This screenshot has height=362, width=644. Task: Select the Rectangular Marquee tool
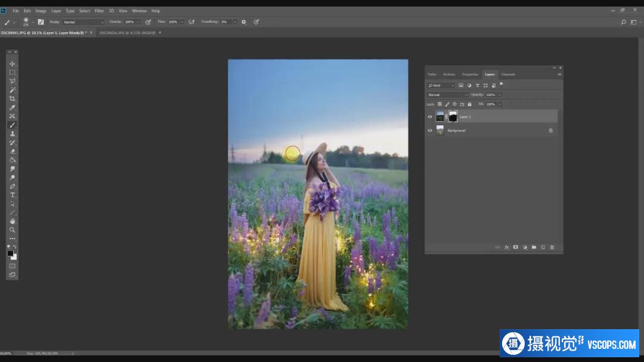(13, 72)
